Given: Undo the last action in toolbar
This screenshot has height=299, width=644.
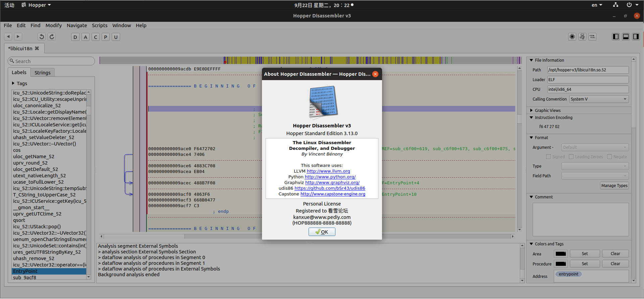Looking at the screenshot, I should point(42,37).
